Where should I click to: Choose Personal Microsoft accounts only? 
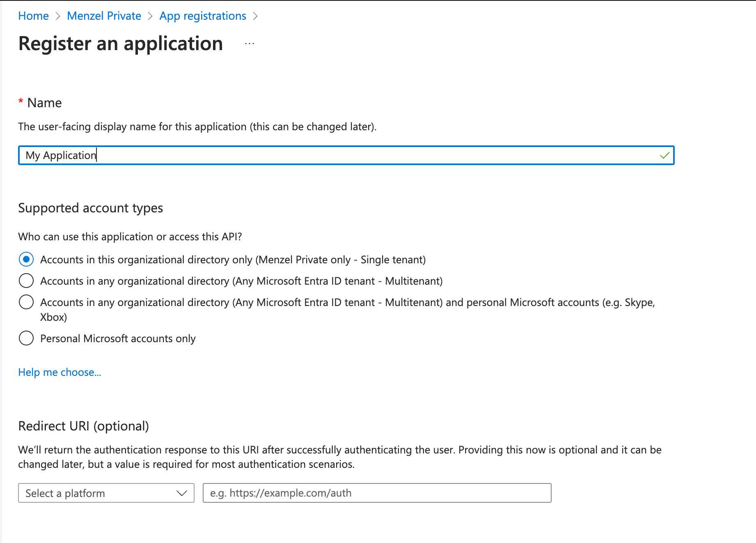tap(26, 338)
